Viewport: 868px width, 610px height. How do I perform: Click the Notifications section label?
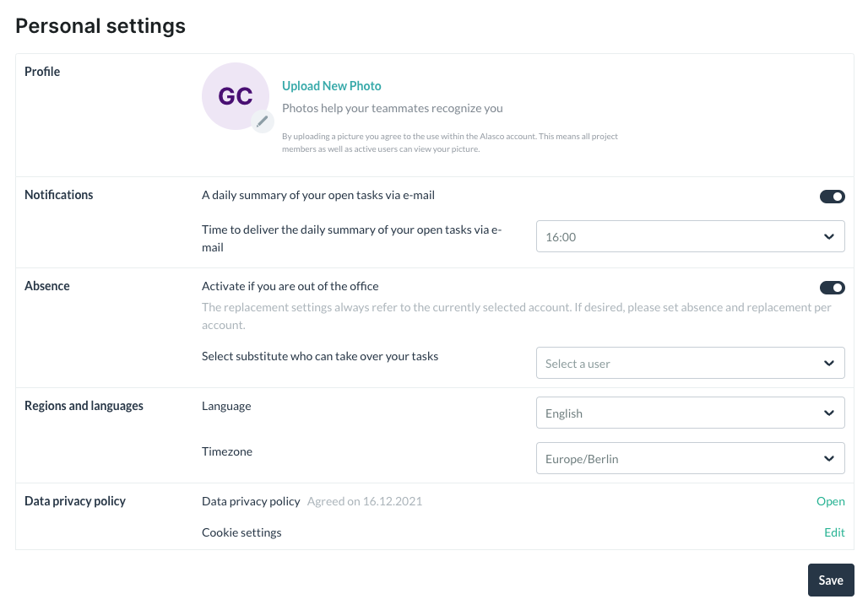(59, 195)
